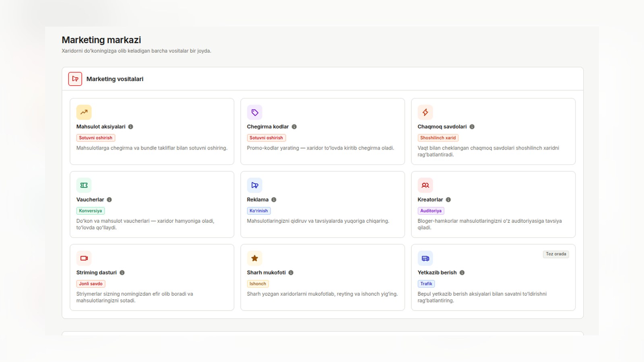Click the Marketing vositalari section title
This screenshot has width=644, height=362.
click(x=115, y=79)
